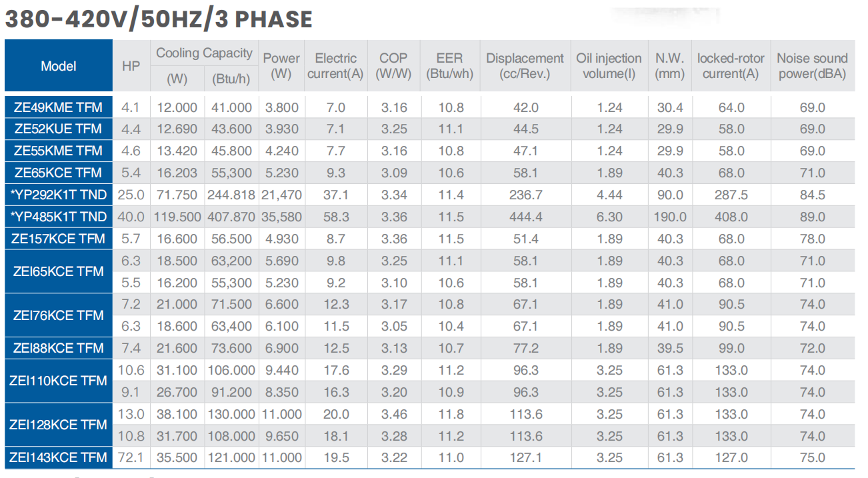Click the ZEI143KCE TFM model cell
868x478 pixels.
click(x=59, y=457)
